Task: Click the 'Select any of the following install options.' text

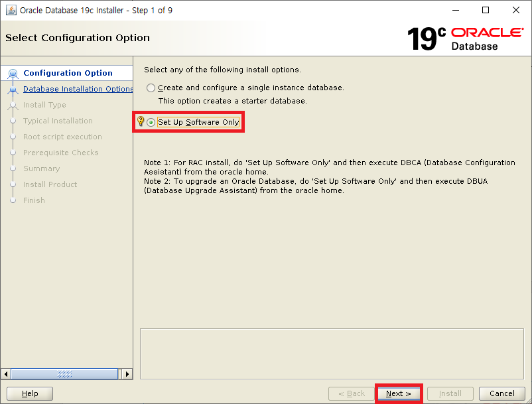Action: coord(222,70)
